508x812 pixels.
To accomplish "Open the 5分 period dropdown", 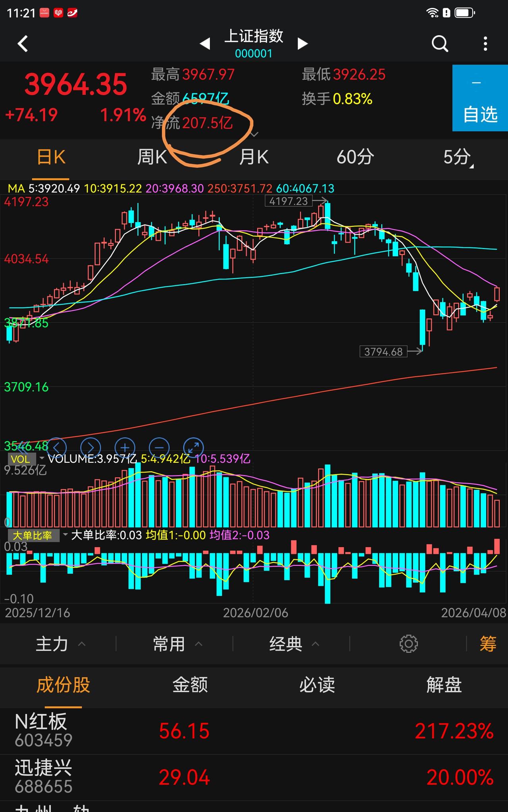I will pyautogui.click(x=458, y=157).
